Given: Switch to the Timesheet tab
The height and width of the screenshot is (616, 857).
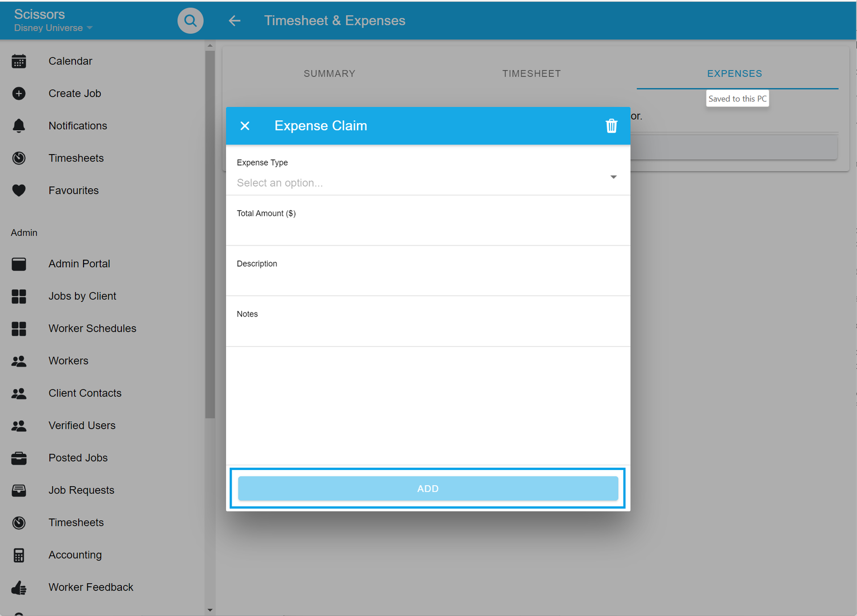Looking at the screenshot, I should click(x=531, y=73).
